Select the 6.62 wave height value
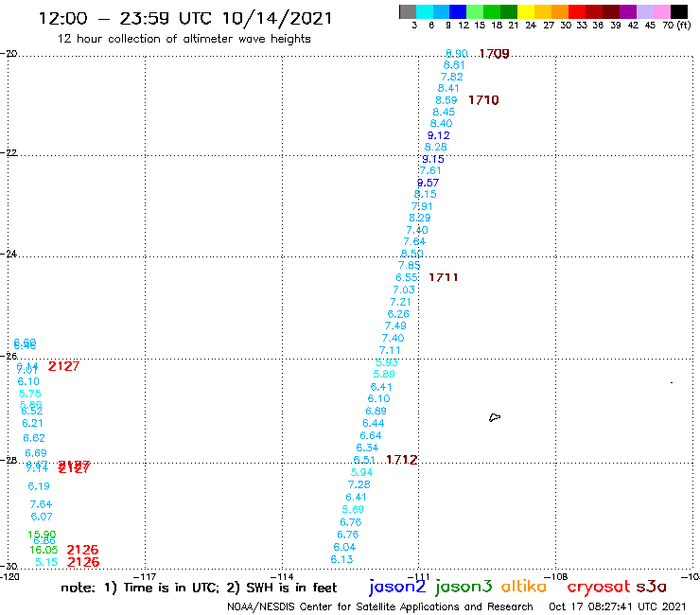The image size is (700, 615). coord(34,438)
